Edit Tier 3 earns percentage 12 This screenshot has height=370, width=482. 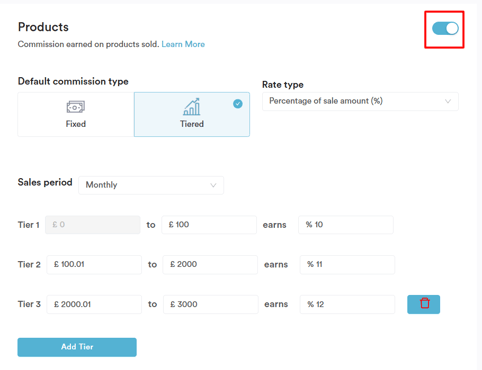pos(347,304)
